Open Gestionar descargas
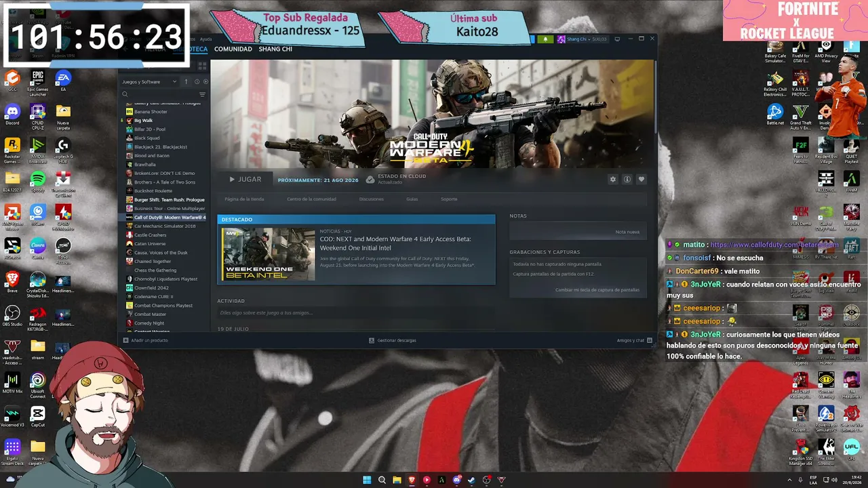 point(393,340)
